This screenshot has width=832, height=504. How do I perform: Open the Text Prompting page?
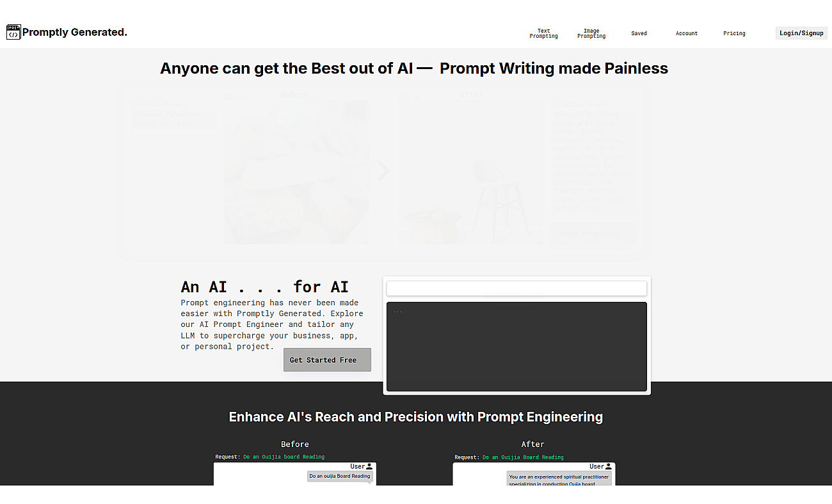click(543, 33)
